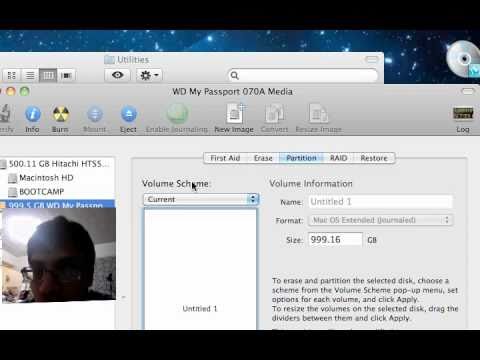Switch to the First Aid tab
Screen dimensions: 480x360
225,158
